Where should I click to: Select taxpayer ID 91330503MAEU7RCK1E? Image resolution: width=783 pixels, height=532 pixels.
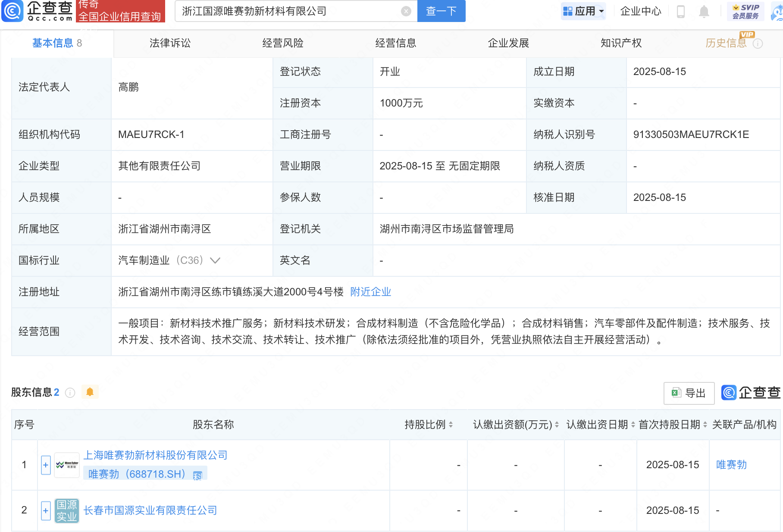click(x=691, y=135)
